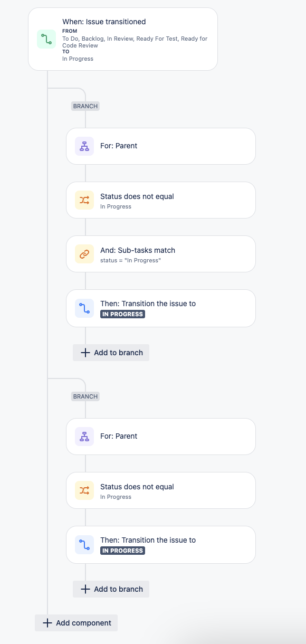The height and width of the screenshot is (644, 306).
Task: Click the first BRANCH label
Action: (85, 106)
